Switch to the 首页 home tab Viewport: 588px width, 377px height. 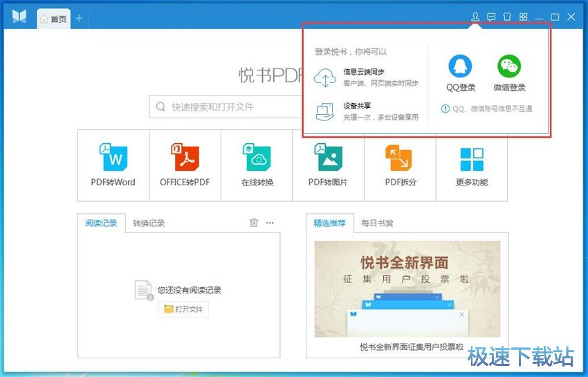pos(54,19)
